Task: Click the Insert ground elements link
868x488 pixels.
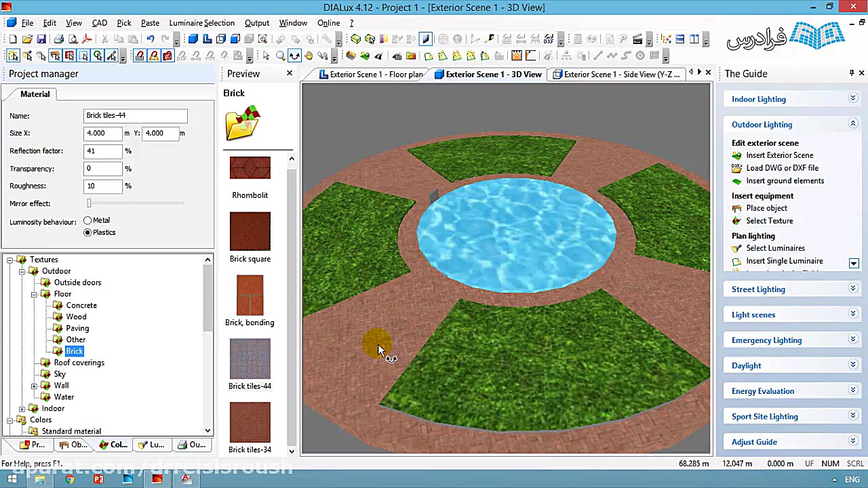Action: 785,181
